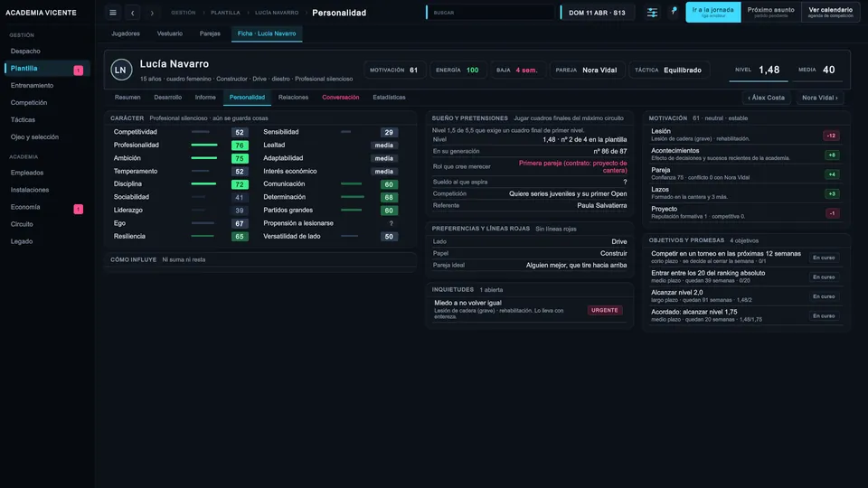
Task: Click GESTIÓN in the breadcrumb
Action: tap(184, 13)
